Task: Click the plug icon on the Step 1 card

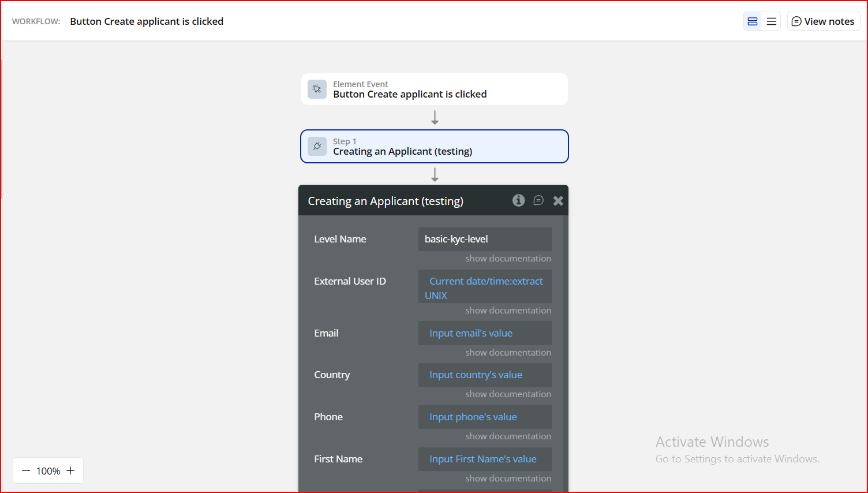Action: tap(317, 146)
